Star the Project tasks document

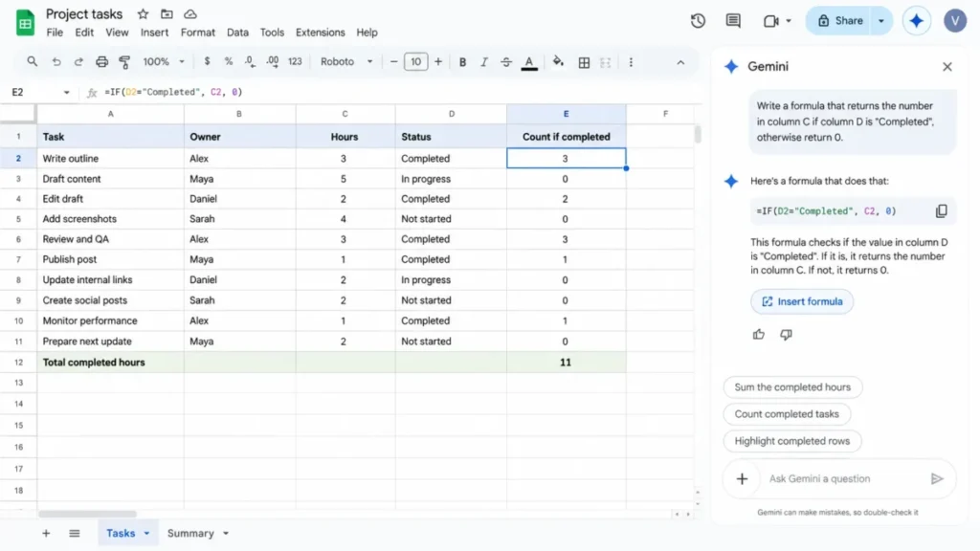144,13
